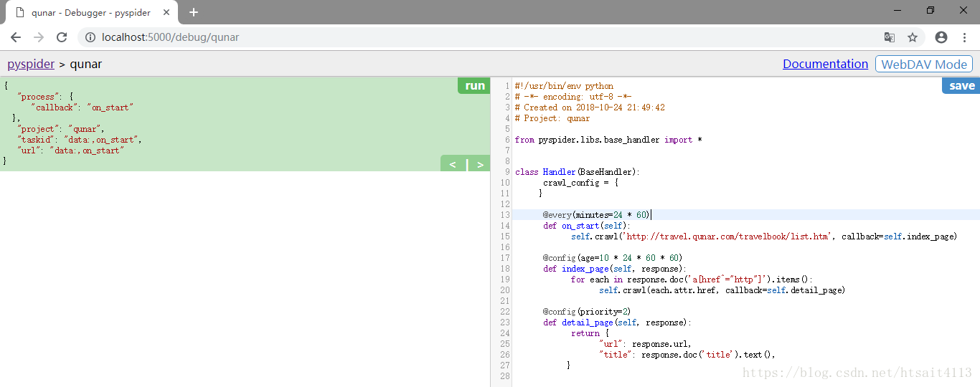This screenshot has width=980, height=387.
Task: Click the class Handler(BaseHandler) line
Action: coord(578,172)
